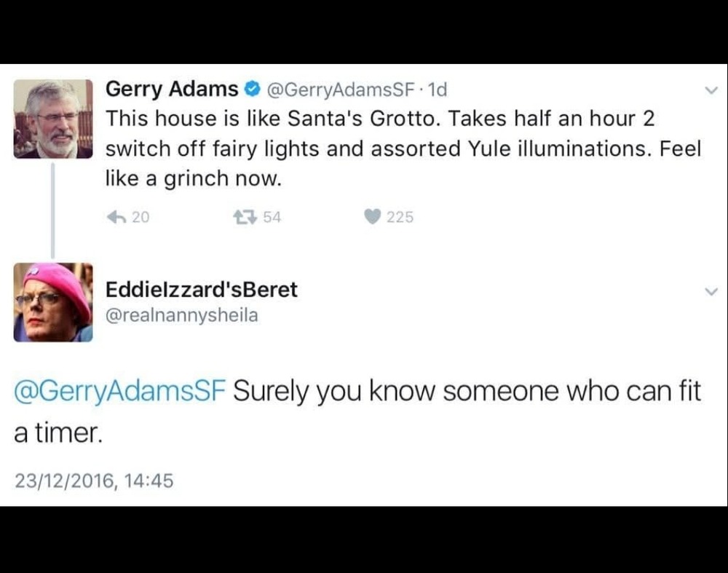Image resolution: width=728 pixels, height=573 pixels.
Task: Select the reply text about fitting a timer
Action: pos(466,392)
